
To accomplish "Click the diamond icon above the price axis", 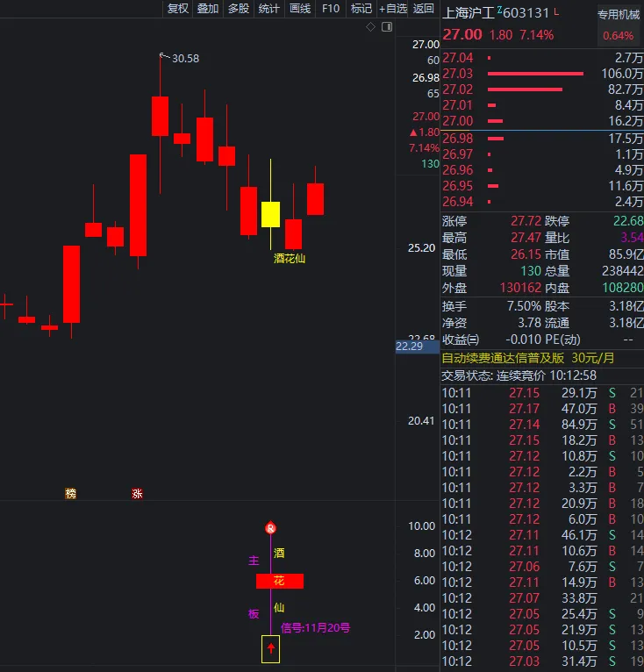I will (371, 27).
